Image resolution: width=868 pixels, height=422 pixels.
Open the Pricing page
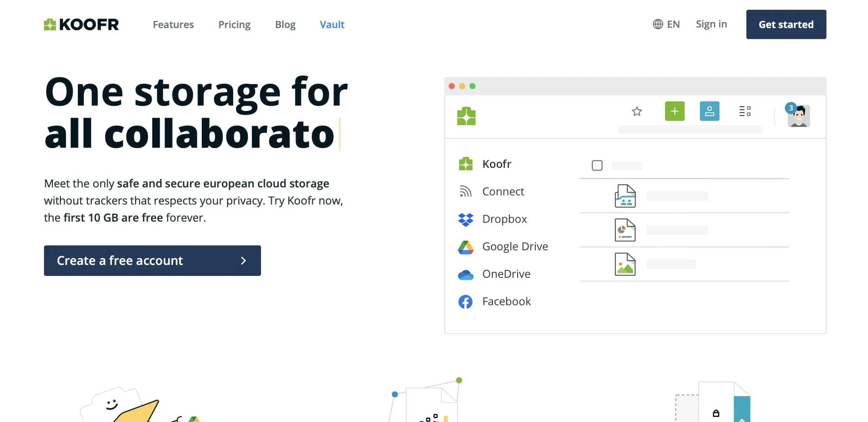(x=234, y=24)
